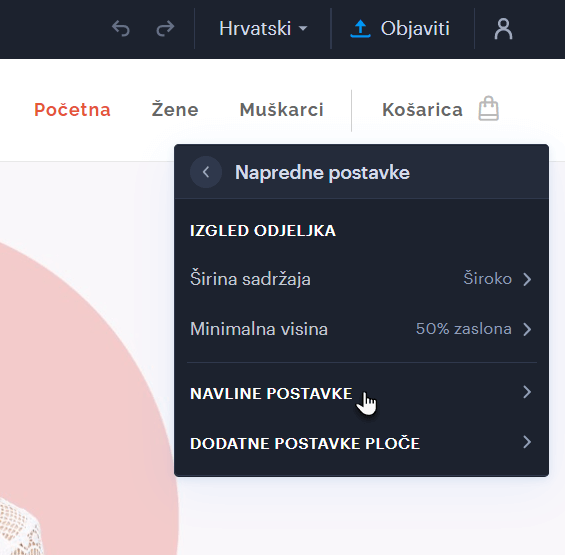Open the Širina sadržaja setting
This screenshot has width=565, height=555.
[361, 279]
